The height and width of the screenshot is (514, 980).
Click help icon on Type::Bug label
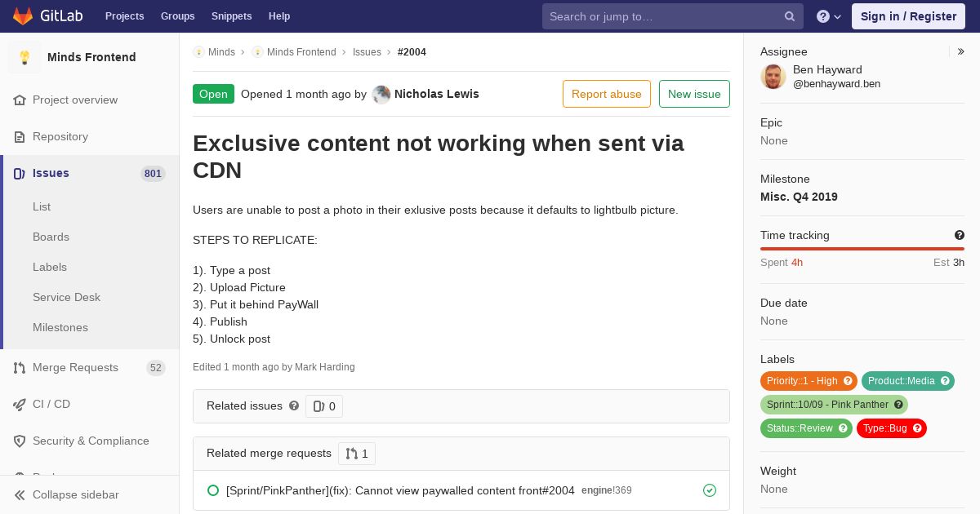(917, 428)
